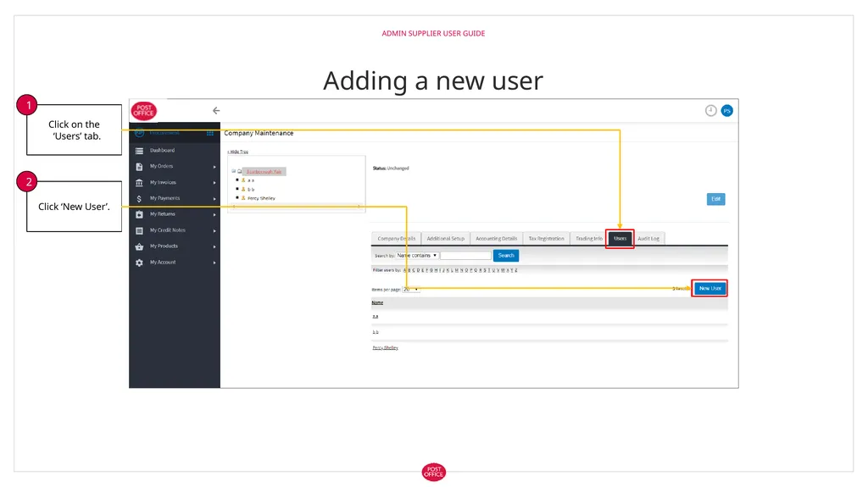Viewport: 868px width, 487px height.
Task: Select Percy Shelley in the company tree
Action: click(x=261, y=198)
